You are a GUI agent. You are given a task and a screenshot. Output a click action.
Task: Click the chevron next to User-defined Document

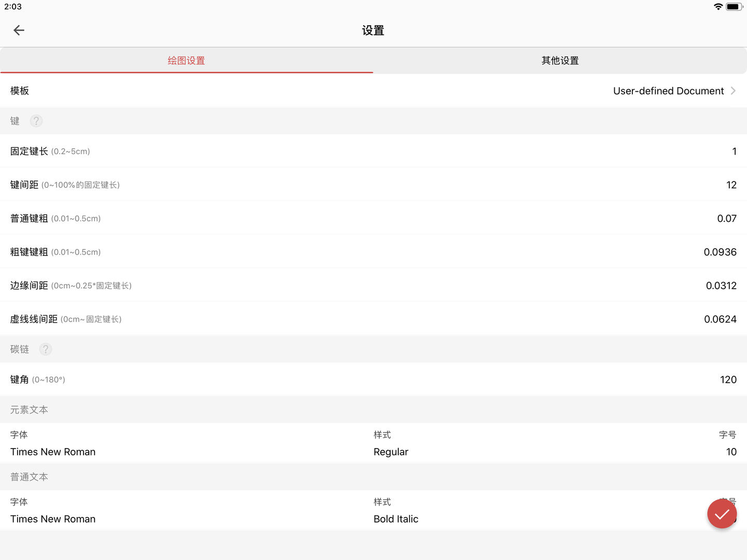[x=733, y=91]
